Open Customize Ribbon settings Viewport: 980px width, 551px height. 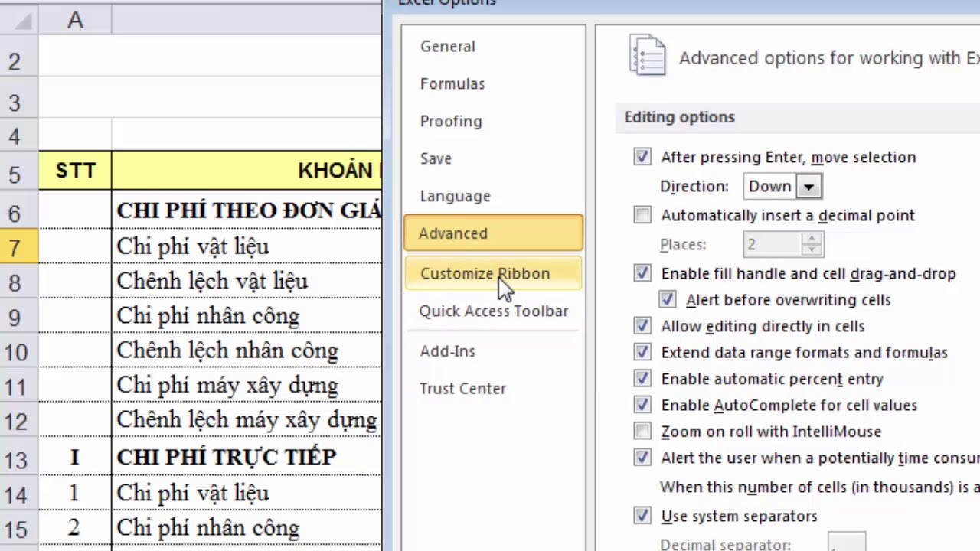(x=493, y=273)
